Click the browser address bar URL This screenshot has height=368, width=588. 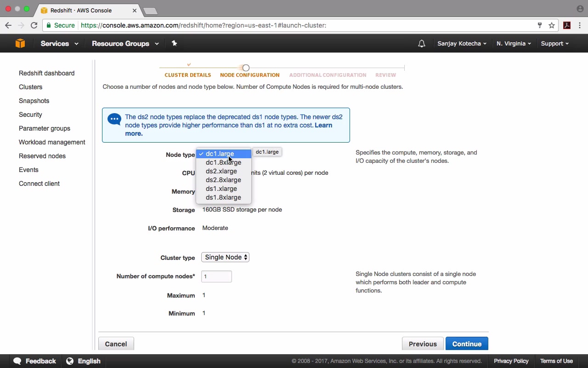(204, 25)
